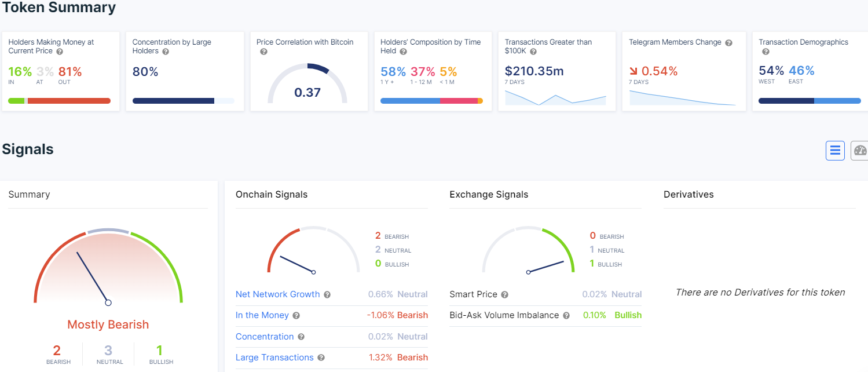Click help icon beside Large Transactions signal

[x=321, y=358]
